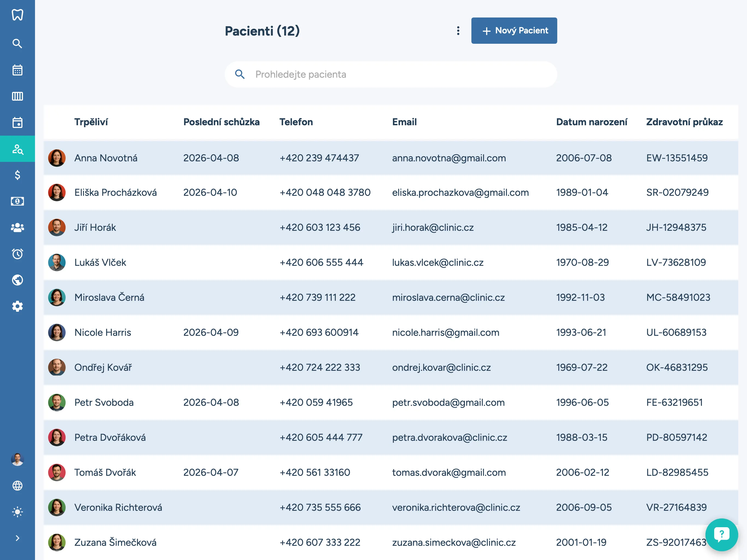
Task: Click the Nový Pacient button
Action: coord(514,31)
